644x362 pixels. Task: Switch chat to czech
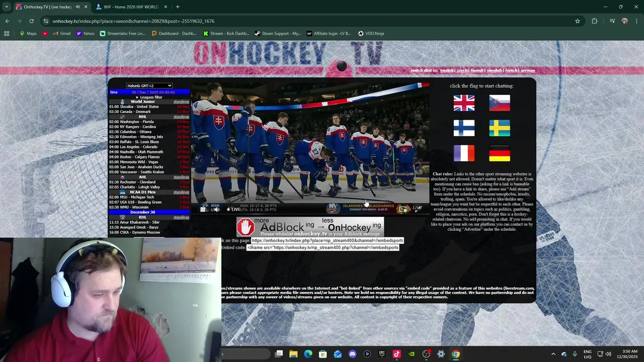click(462, 70)
